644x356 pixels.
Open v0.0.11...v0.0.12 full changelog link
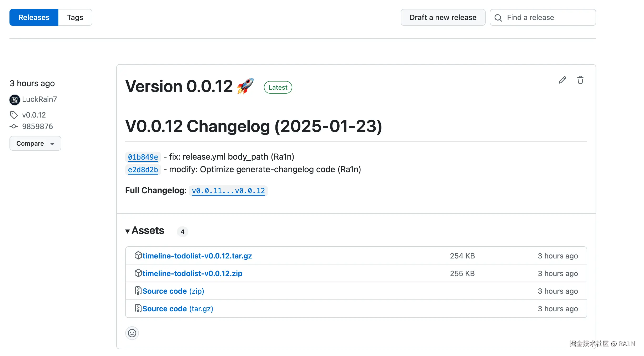[228, 191]
